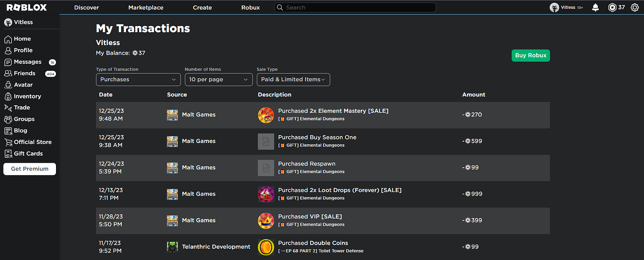This screenshot has height=260, width=644.
Task: Open the Discover menu
Action: (86, 7)
